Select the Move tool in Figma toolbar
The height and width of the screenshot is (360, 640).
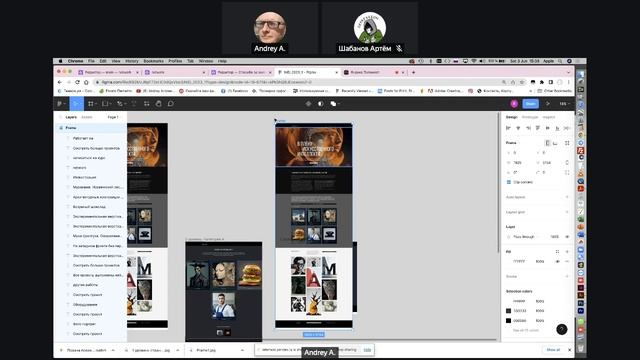[x=76, y=104]
